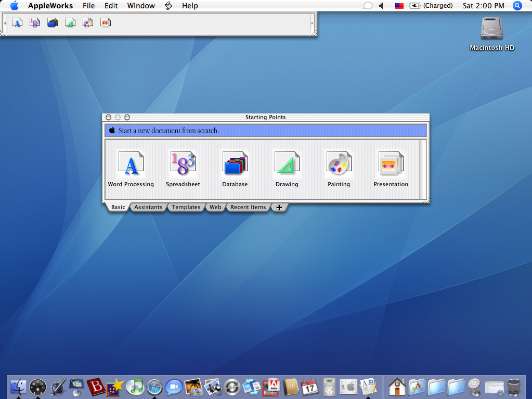532x399 pixels.
Task: Click the iChat status bubble in menu bar
Action: tap(368, 6)
